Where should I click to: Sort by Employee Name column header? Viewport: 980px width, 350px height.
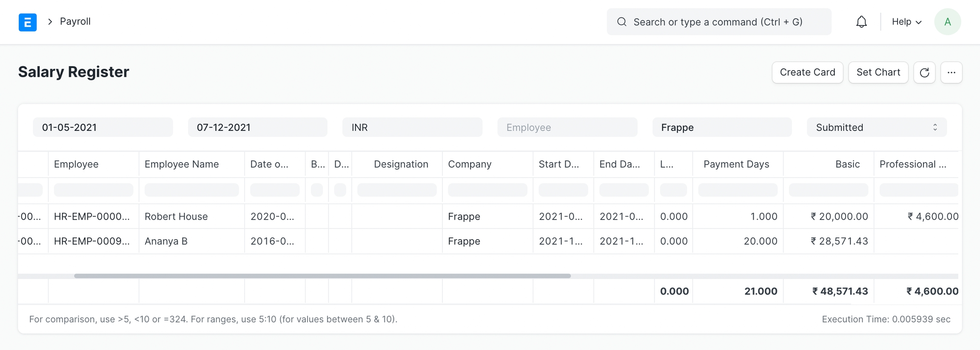click(182, 164)
